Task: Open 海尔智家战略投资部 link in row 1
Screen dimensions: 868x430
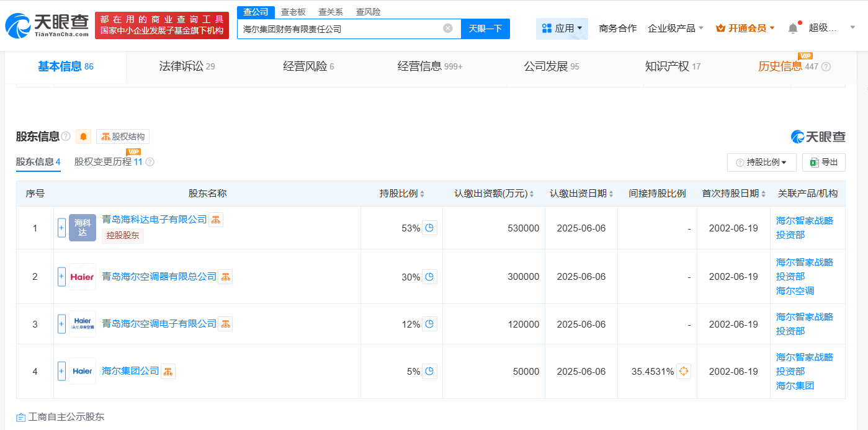Action: click(x=805, y=228)
